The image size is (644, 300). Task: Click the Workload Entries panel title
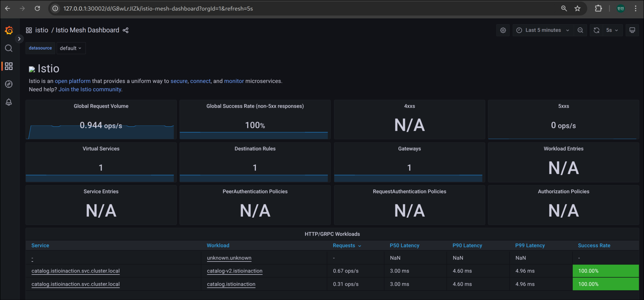[x=563, y=148]
